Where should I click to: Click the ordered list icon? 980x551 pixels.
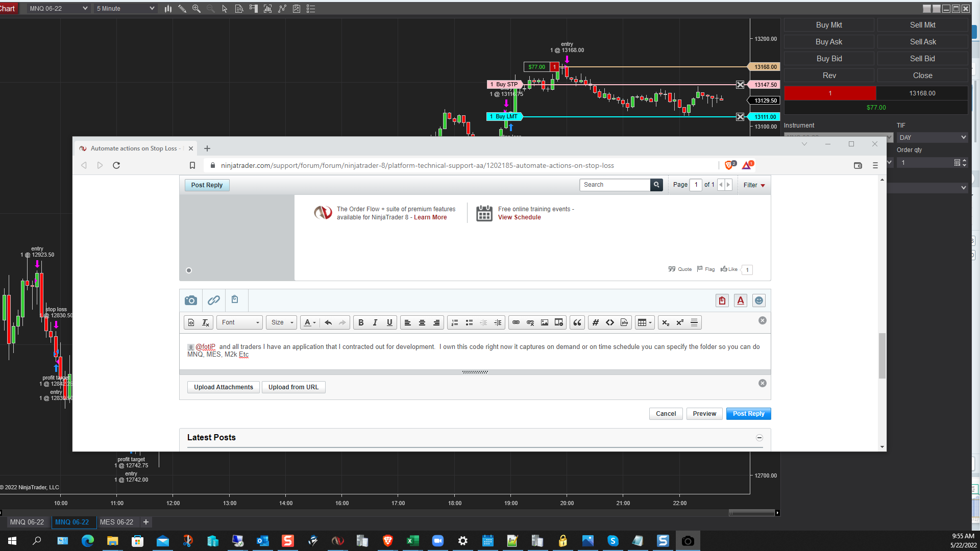[x=455, y=322]
